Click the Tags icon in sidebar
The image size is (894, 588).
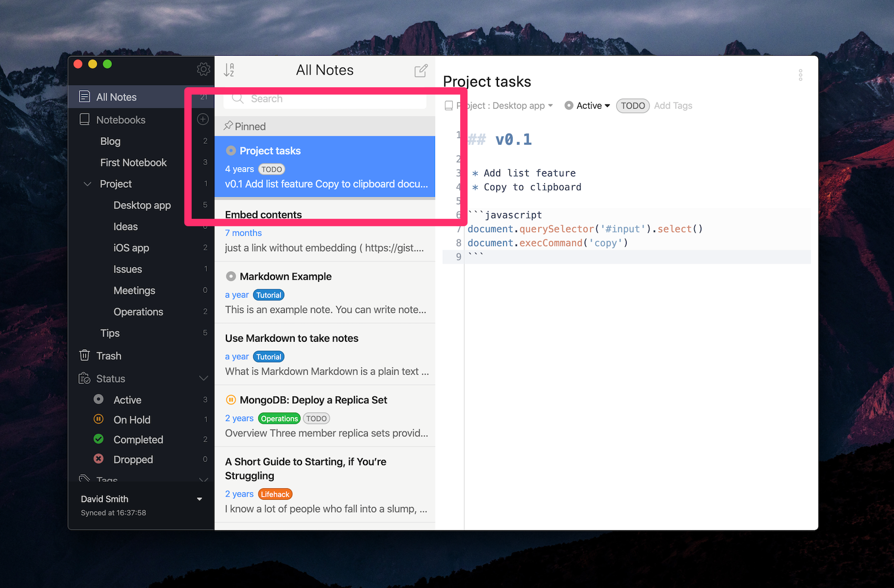pos(85,479)
